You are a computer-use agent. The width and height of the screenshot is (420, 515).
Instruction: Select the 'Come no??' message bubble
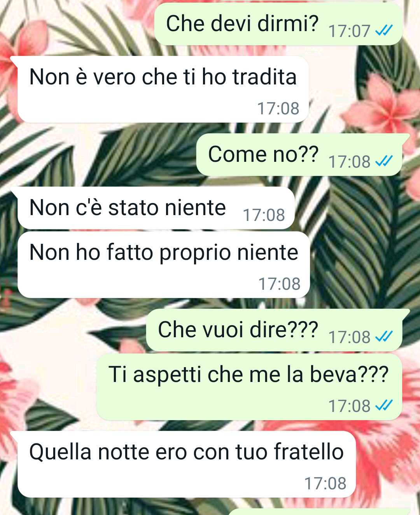(299, 155)
